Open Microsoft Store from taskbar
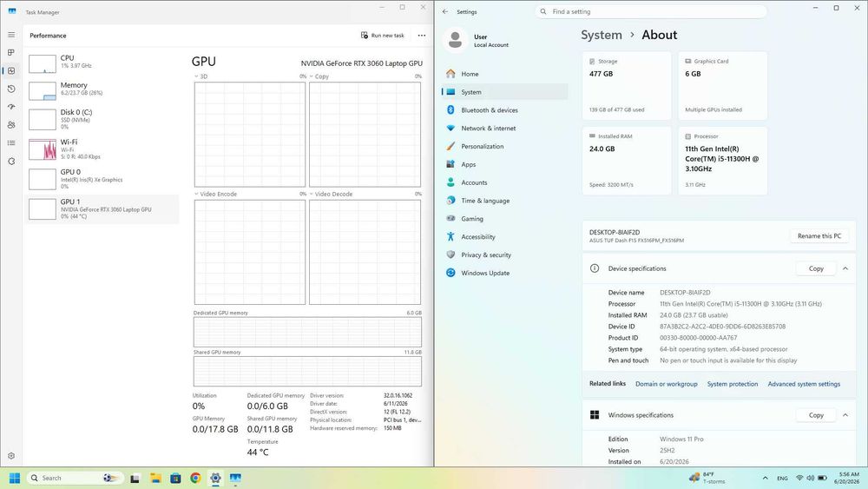 (x=175, y=479)
